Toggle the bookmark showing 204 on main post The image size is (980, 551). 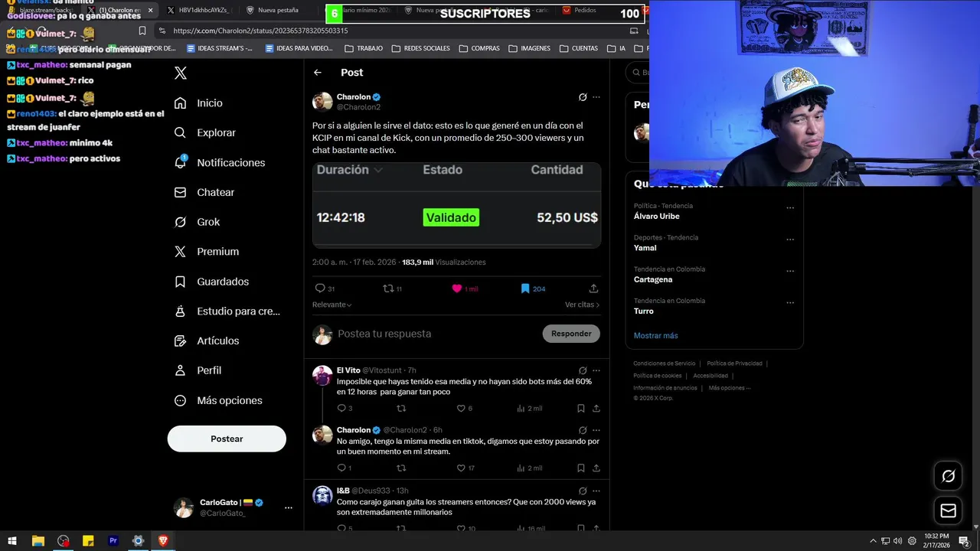(x=525, y=289)
